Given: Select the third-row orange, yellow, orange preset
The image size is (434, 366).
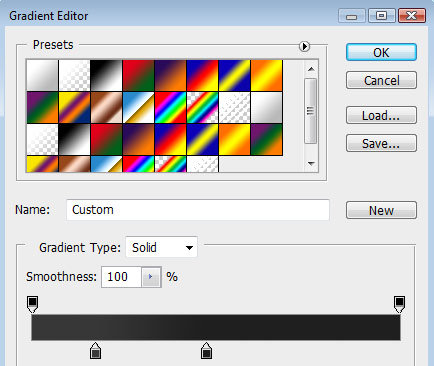Looking at the screenshot, I should tap(234, 140).
